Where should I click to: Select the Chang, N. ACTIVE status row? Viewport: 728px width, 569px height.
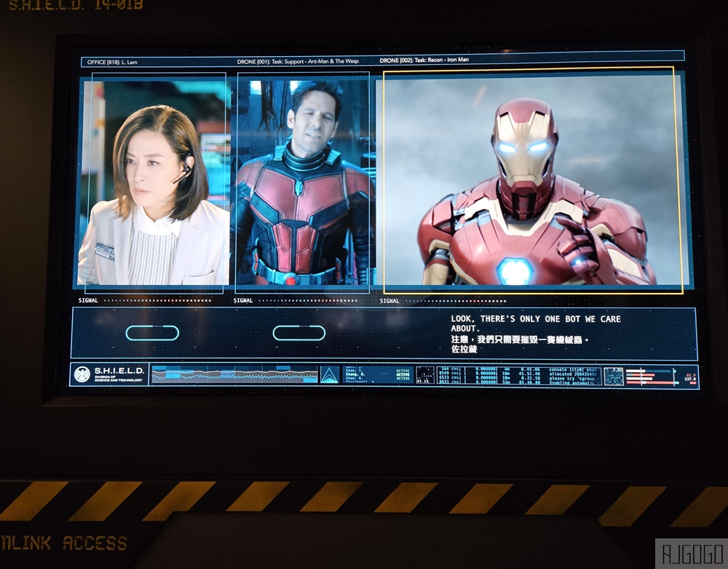(x=377, y=374)
